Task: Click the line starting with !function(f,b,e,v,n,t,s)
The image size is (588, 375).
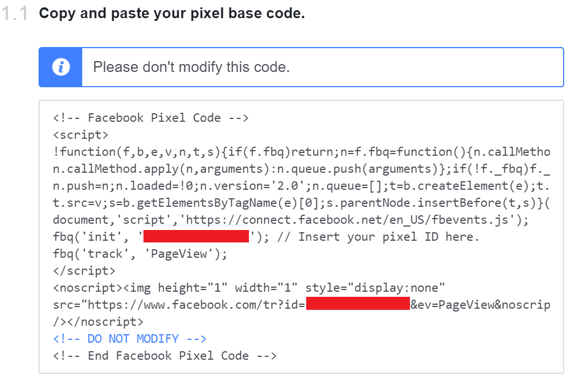Action: [x=302, y=152]
